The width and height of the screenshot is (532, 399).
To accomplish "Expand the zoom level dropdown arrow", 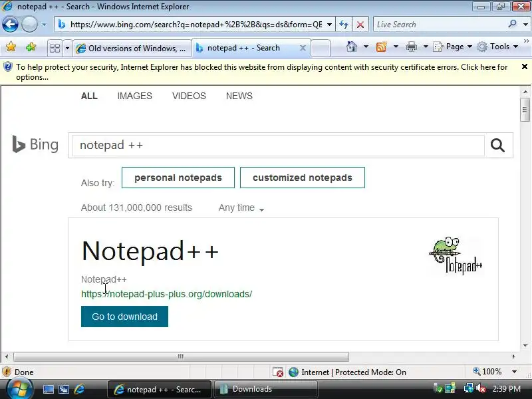I will [x=514, y=372].
